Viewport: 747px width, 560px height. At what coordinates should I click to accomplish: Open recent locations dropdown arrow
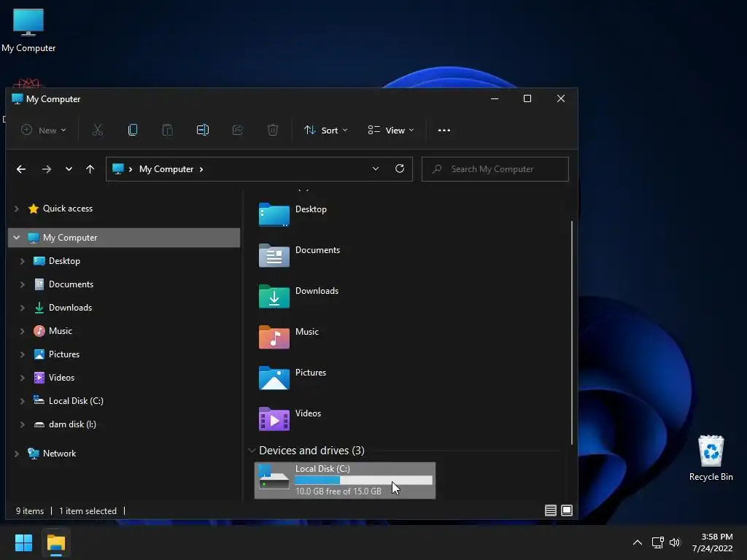[69, 169]
